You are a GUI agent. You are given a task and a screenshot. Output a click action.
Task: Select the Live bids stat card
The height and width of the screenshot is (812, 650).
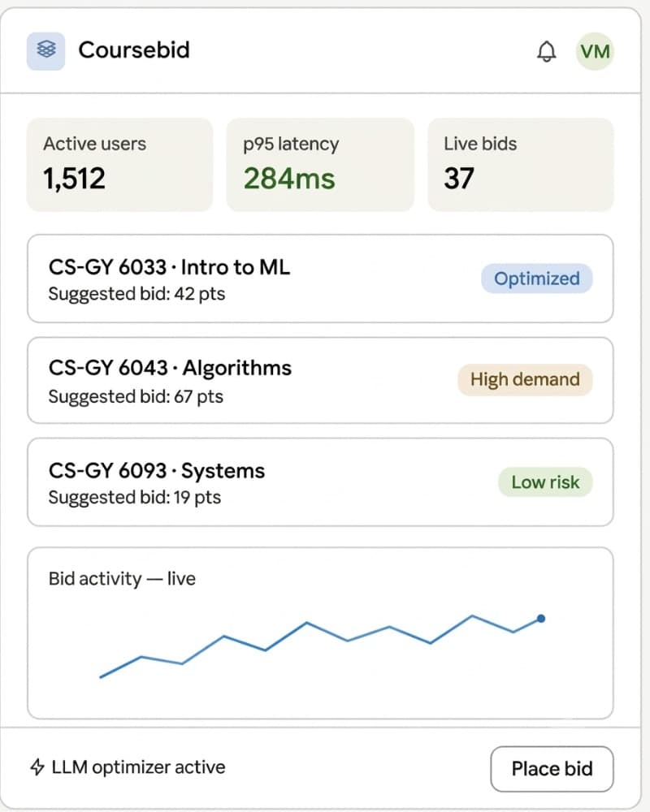click(521, 165)
